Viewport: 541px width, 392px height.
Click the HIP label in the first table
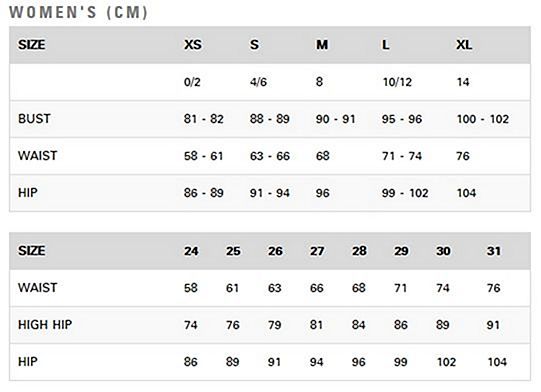pos(28,193)
